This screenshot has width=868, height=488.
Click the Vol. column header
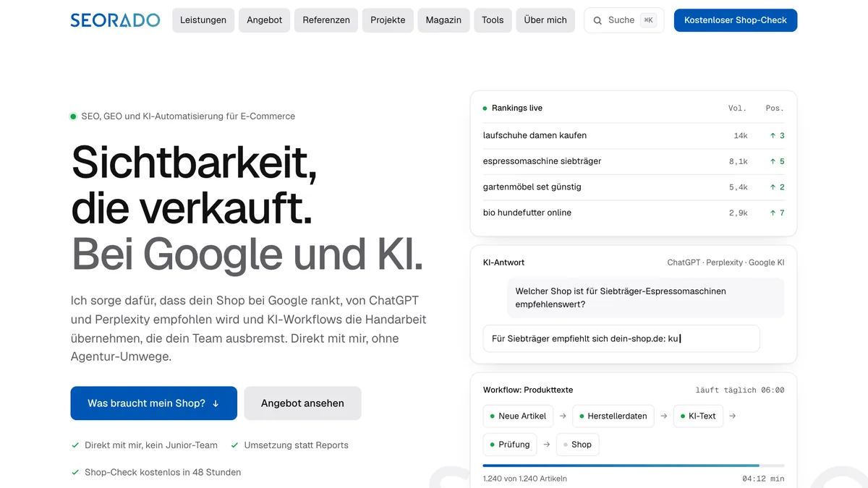(x=737, y=108)
